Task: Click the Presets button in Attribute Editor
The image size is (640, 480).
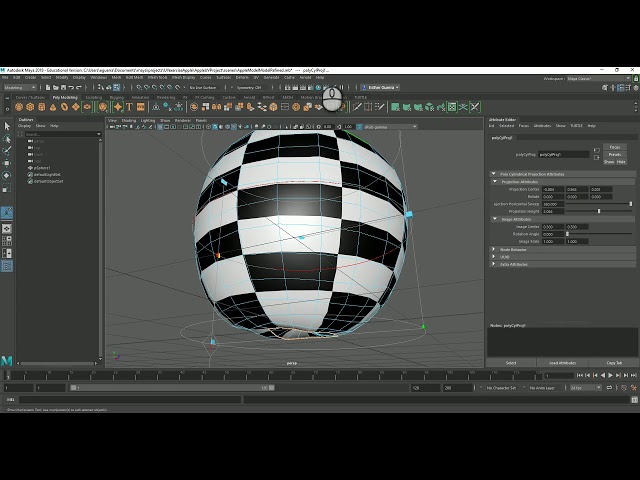Action: pyautogui.click(x=615, y=154)
